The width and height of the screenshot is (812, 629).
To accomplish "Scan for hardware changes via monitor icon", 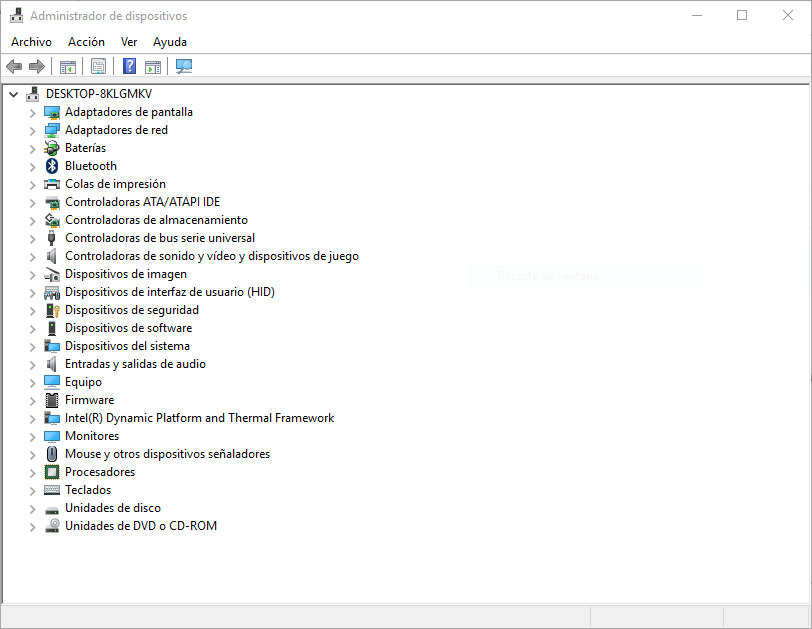I will click(x=184, y=67).
